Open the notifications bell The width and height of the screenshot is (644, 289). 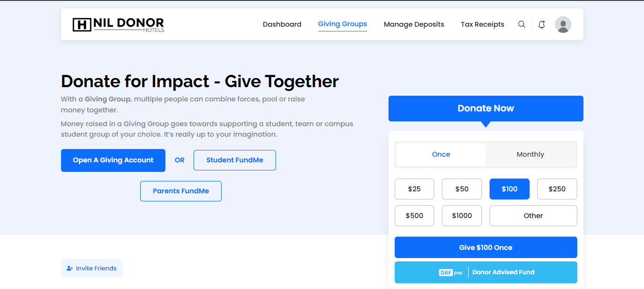tap(542, 24)
